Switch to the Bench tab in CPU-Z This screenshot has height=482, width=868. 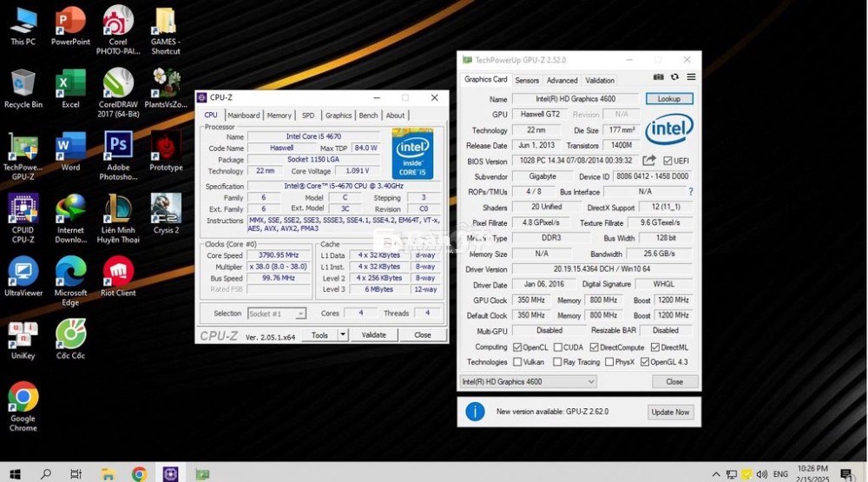(x=368, y=116)
